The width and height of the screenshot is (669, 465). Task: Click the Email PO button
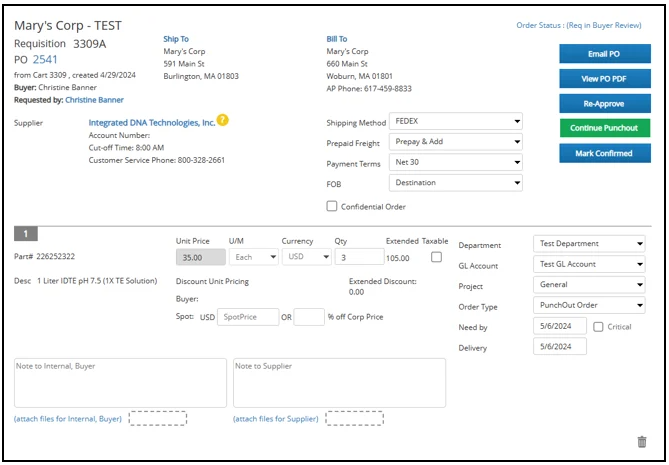click(x=604, y=54)
